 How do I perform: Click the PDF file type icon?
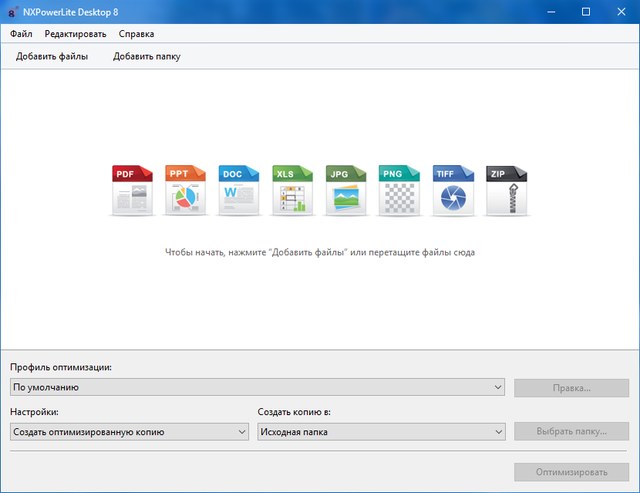click(131, 191)
